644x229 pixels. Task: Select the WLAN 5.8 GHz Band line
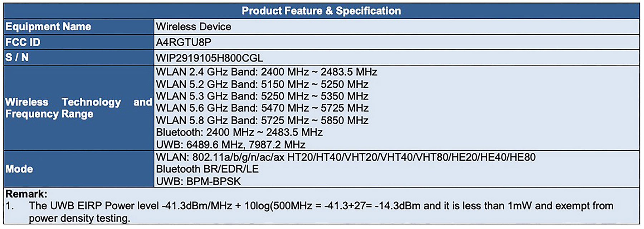point(262,120)
